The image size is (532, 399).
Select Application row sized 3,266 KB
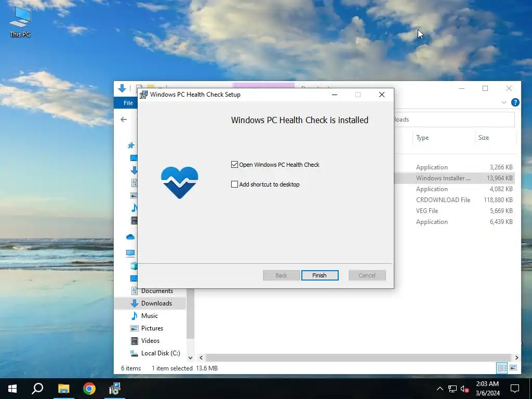(455, 167)
